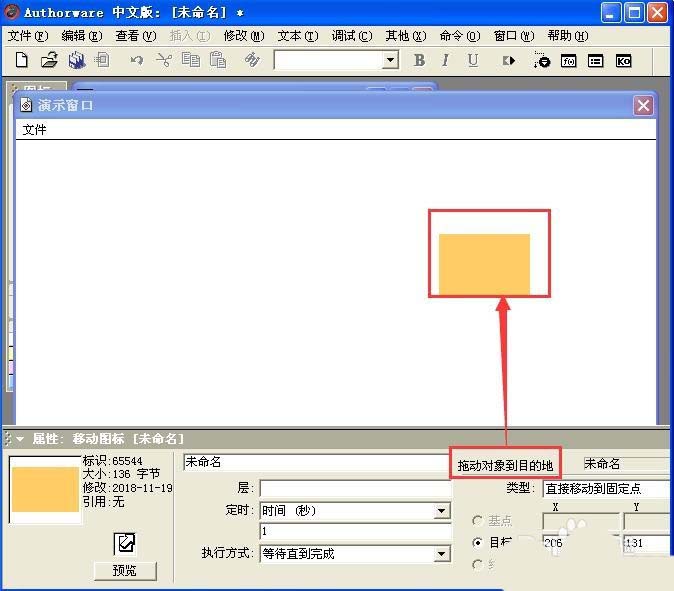Click the Open file toolbar icon
Image resolution: width=674 pixels, height=591 pixels.
pyautogui.click(x=49, y=60)
